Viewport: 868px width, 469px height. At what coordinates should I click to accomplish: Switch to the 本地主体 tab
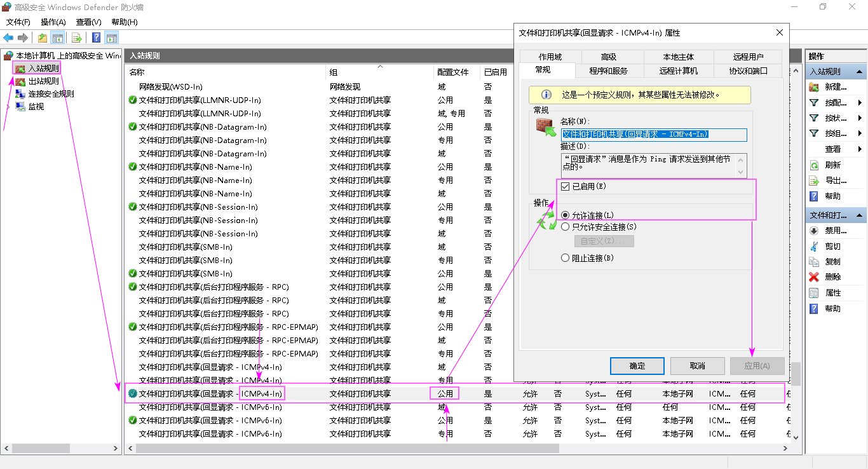679,57
